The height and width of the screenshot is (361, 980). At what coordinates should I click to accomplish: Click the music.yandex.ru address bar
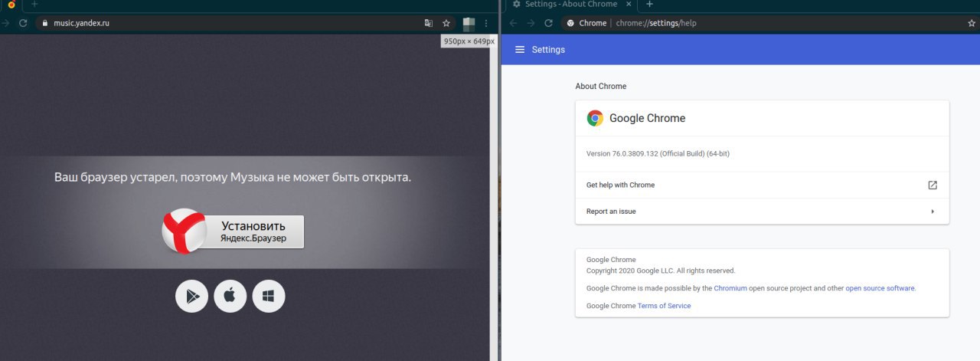coord(245,23)
